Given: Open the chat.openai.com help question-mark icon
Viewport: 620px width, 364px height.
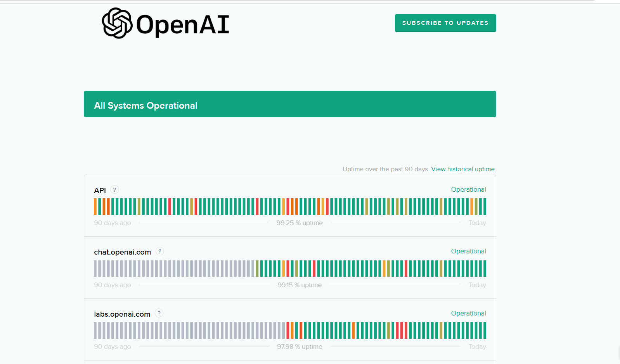Looking at the screenshot, I should (x=159, y=251).
